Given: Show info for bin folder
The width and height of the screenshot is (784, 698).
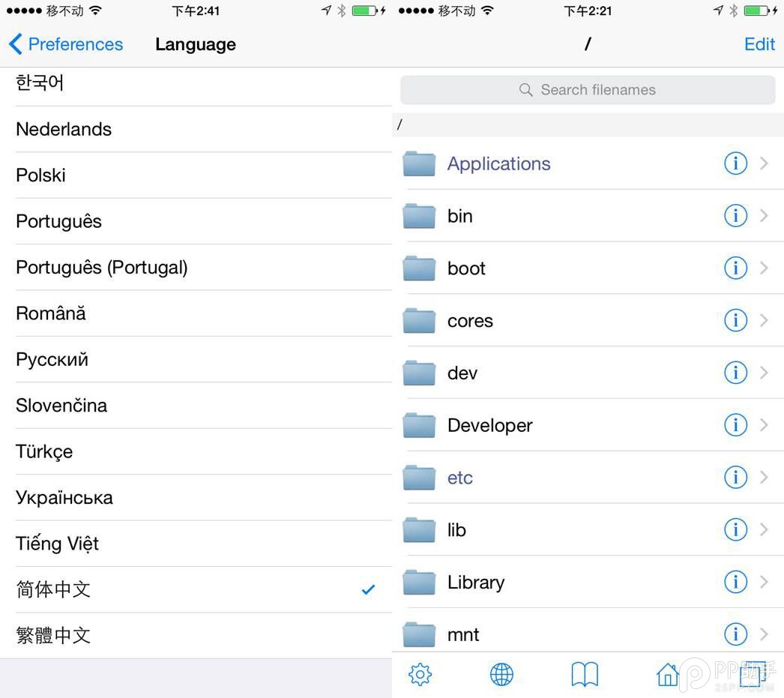Looking at the screenshot, I should tap(735, 215).
